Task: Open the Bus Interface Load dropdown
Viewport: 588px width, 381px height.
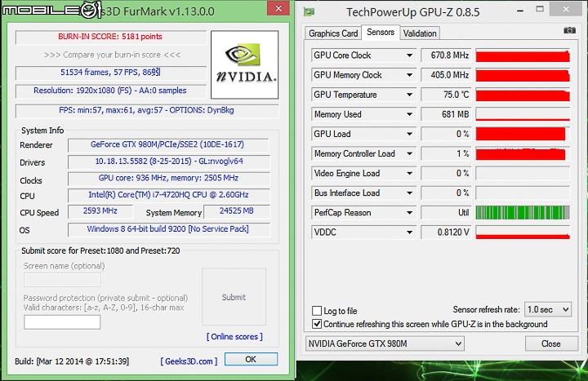Action: [409, 193]
